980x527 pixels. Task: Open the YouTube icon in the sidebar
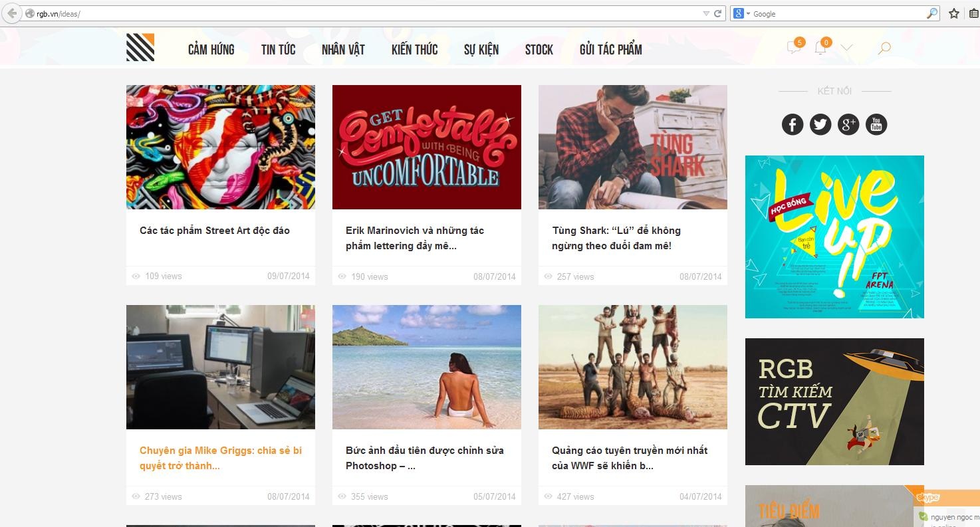pyautogui.click(x=876, y=124)
